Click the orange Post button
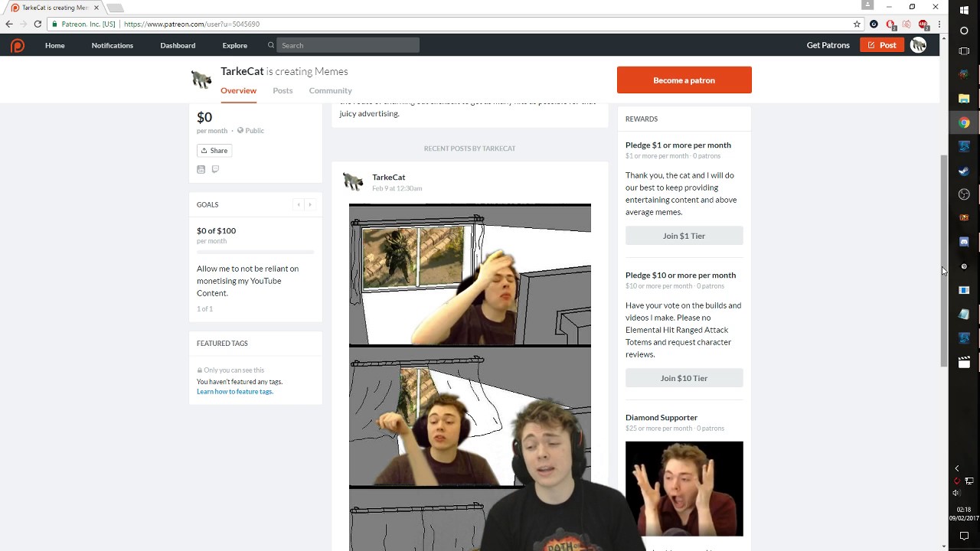Viewport: 980px width, 551px height. pyautogui.click(x=882, y=45)
